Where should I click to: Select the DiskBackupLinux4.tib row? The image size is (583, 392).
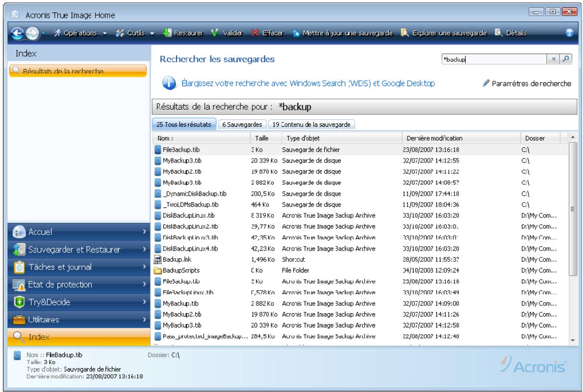(x=360, y=249)
